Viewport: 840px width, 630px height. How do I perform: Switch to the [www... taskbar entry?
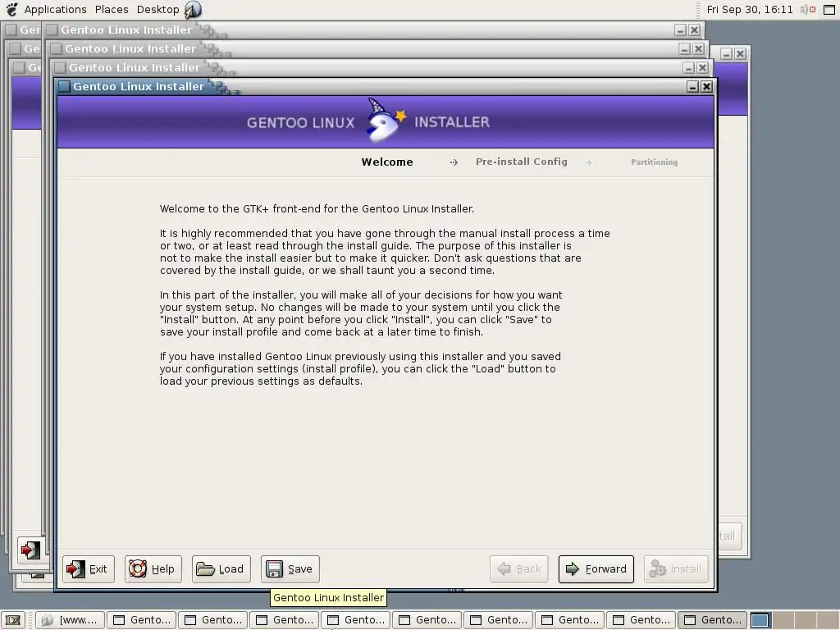pos(71,620)
